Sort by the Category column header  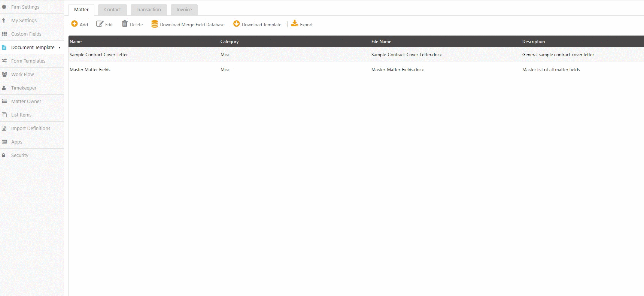(x=230, y=42)
